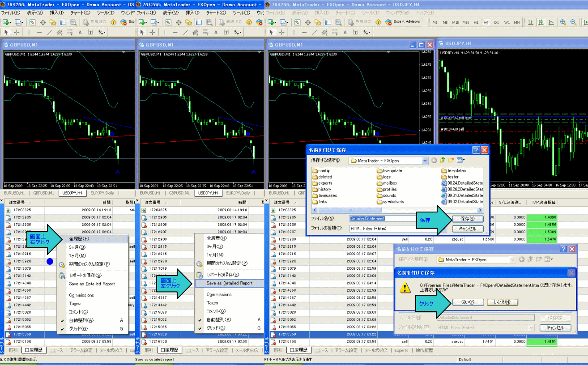588x365 pixels.
Task: Select 3ヶ月(3) in middle window context menu
Action: pos(230,246)
